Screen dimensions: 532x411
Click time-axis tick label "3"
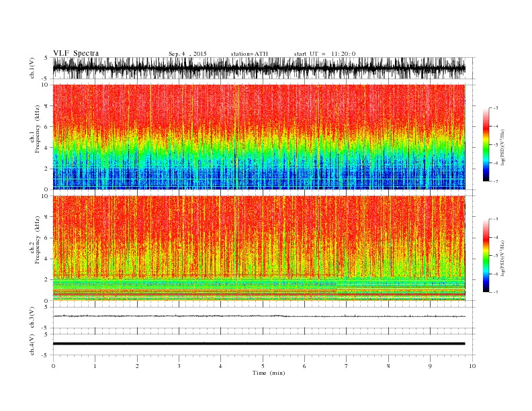179,366
